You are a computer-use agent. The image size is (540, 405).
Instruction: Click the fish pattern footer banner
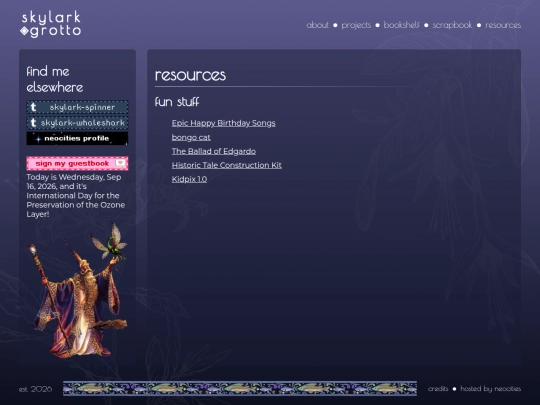240,388
